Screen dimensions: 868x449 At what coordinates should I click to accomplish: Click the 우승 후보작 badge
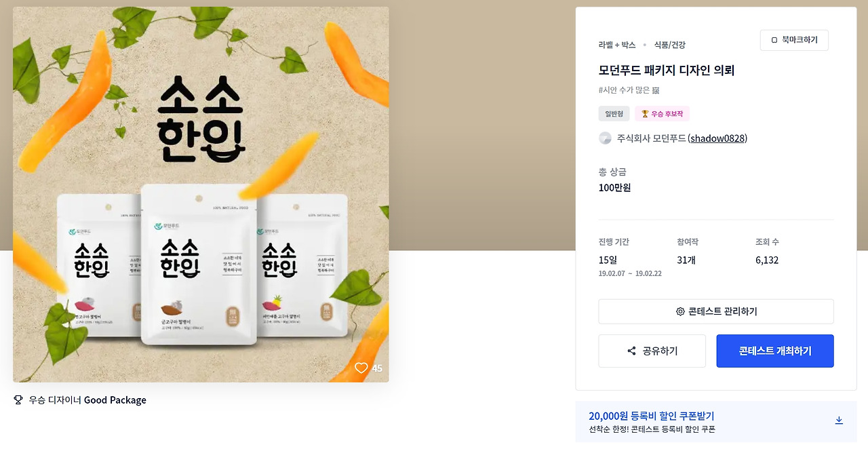pyautogui.click(x=662, y=114)
